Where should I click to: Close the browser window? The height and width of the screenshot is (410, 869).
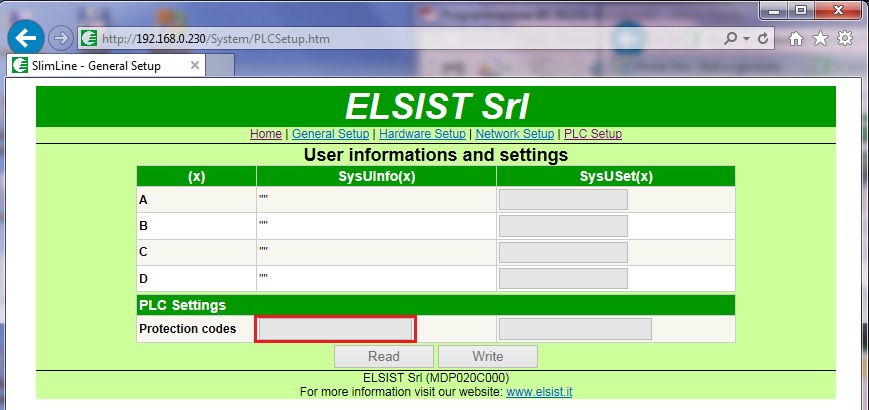point(839,11)
